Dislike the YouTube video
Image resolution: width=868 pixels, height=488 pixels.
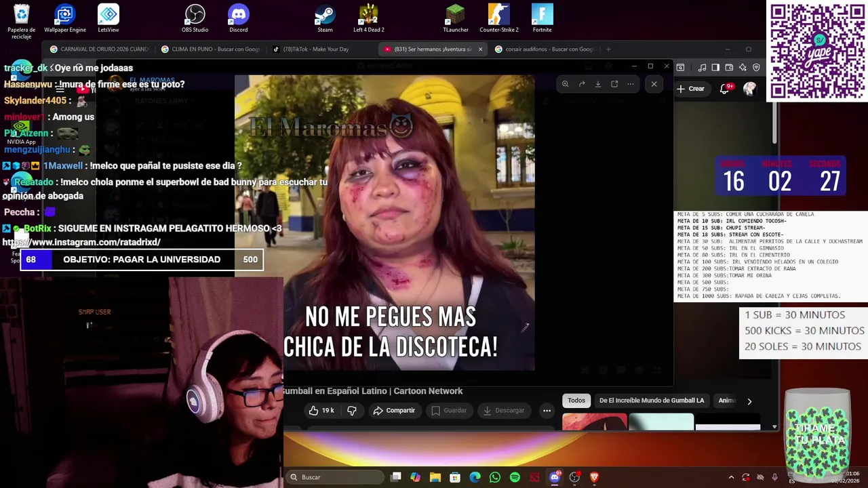[x=352, y=410]
